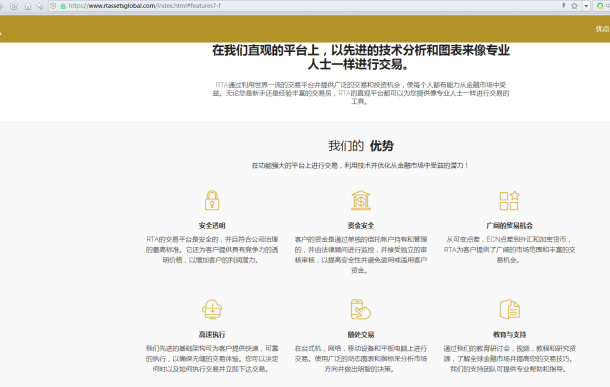The height and width of the screenshot is (387, 610).
Task: Open the shield security icon in address bar
Action: tap(53, 6)
